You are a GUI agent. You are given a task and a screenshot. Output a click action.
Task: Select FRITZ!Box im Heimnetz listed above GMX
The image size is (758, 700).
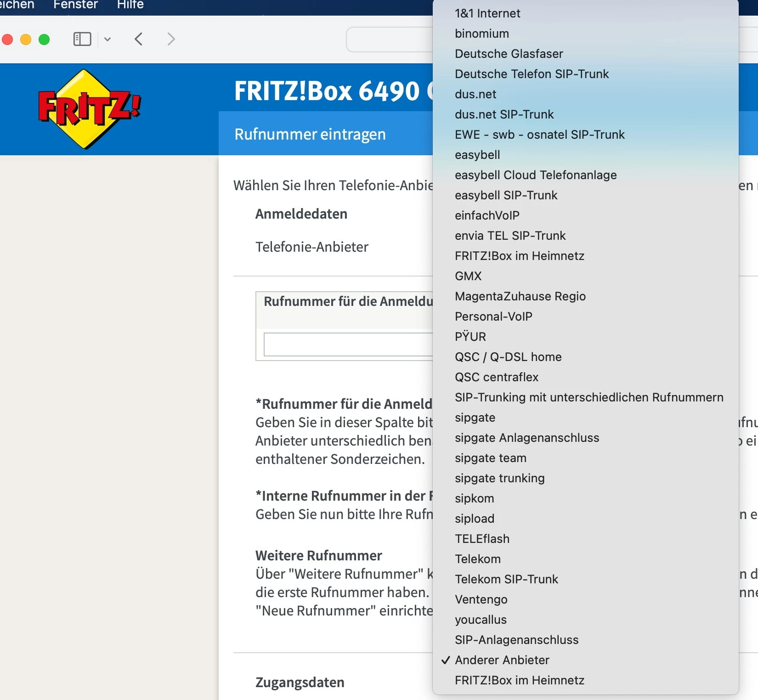pos(586,256)
